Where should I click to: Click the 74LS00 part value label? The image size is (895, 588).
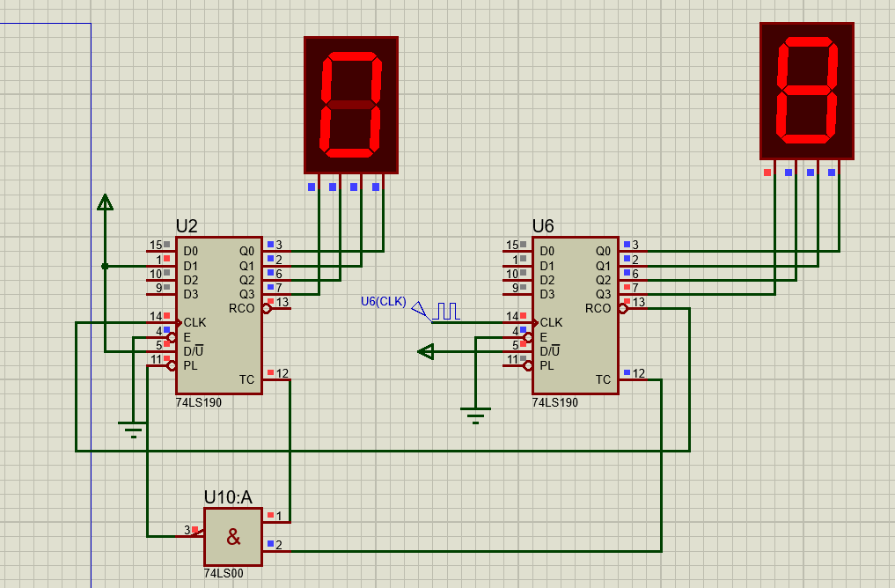pos(224,573)
